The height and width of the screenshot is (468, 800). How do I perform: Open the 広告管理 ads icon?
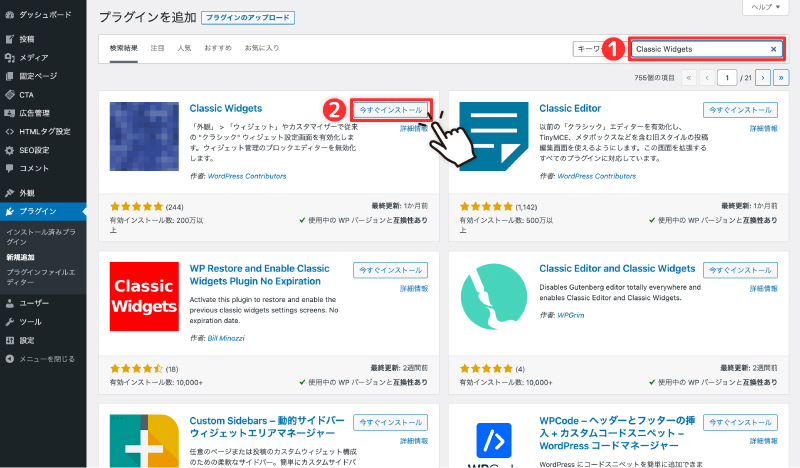pyautogui.click(x=9, y=113)
